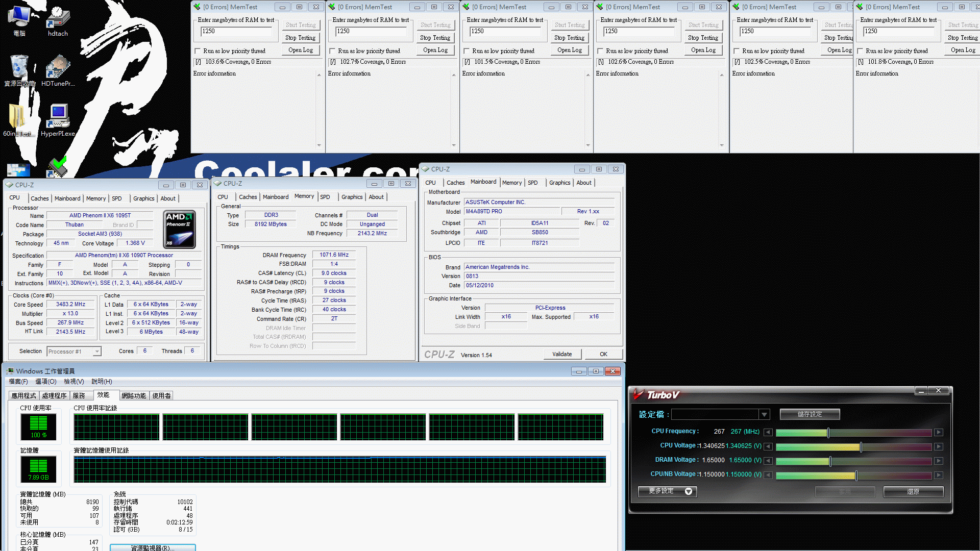Select the 60in1Test folder icon
980x551 pixels.
click(x=17, y=120)
